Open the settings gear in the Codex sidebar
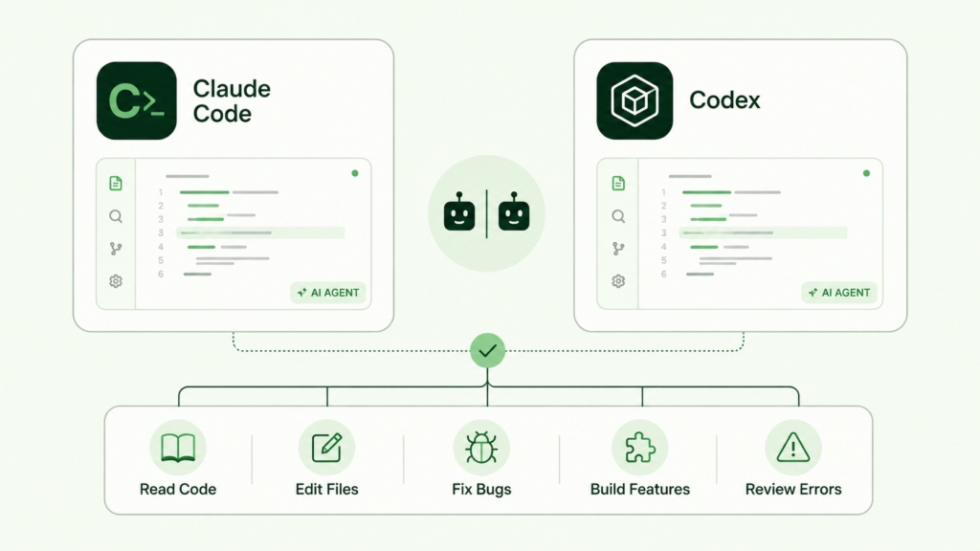This screenshot has height=551, width=980. pyautogui.click(x=618, y=281)
